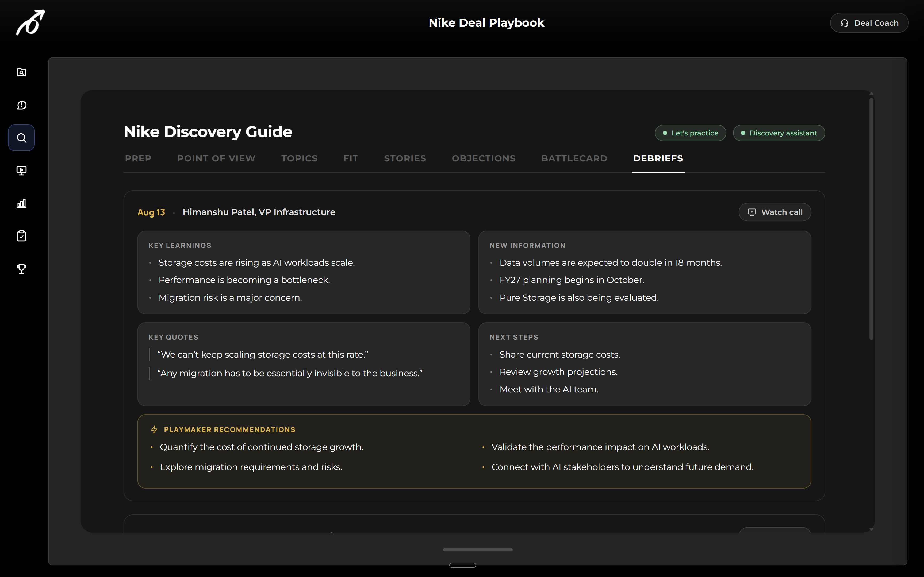Viewport: 924px width, 577px height.
Task: Click the quote about scaling storage costs
Action: coord(263,355)
